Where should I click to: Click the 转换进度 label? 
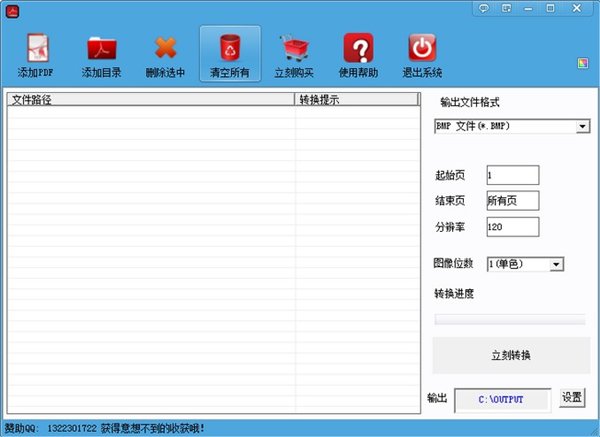(454, 294)
